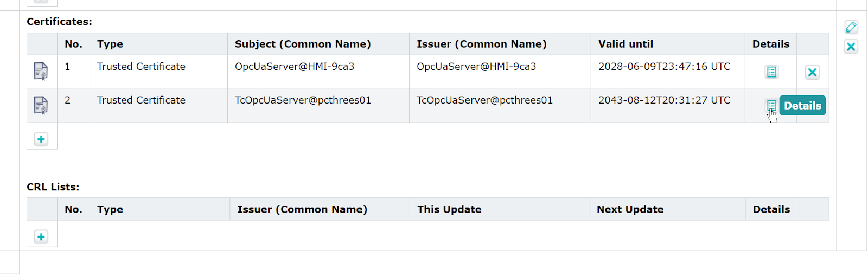Click Issuer (Common Name) header in Certificates table
Image resolution: width=868 pixels, height=276 pixels.
[x=482, y=44]
